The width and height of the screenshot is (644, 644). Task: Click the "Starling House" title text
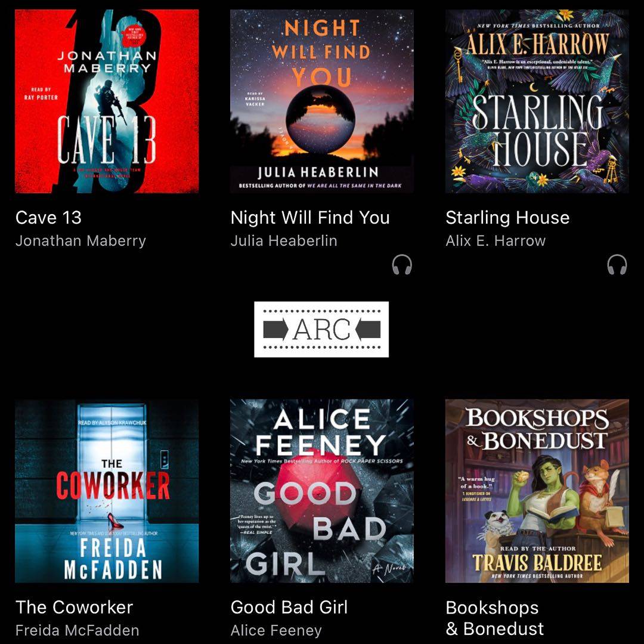[x=507, y=218]
